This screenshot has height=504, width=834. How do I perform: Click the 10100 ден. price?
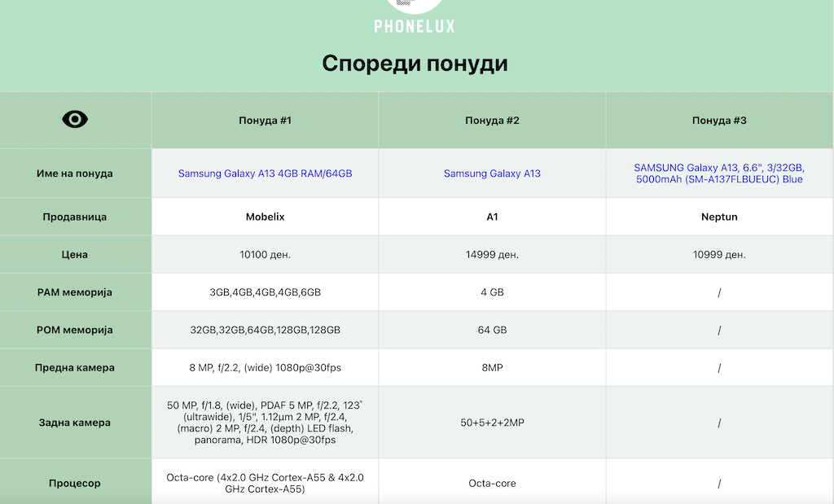265,255
